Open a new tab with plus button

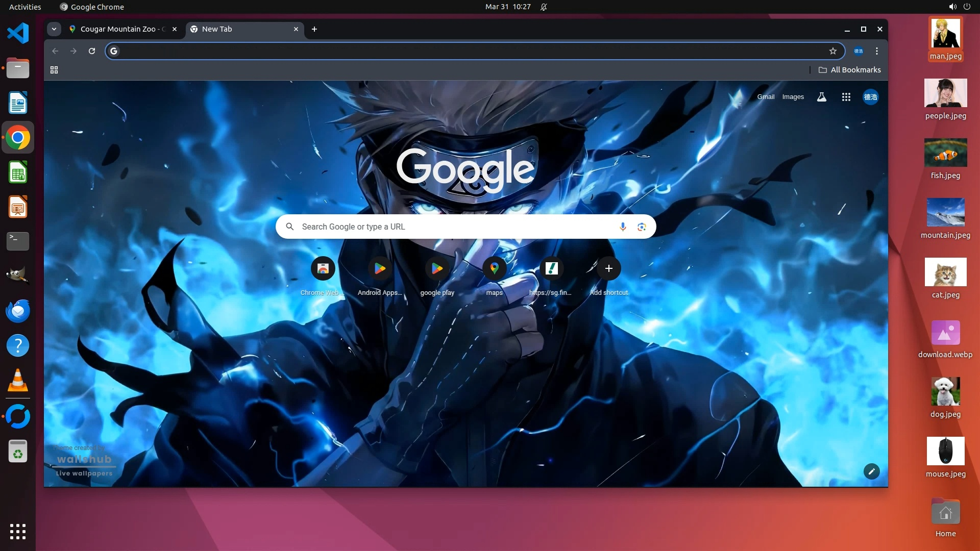coord(314,29)
